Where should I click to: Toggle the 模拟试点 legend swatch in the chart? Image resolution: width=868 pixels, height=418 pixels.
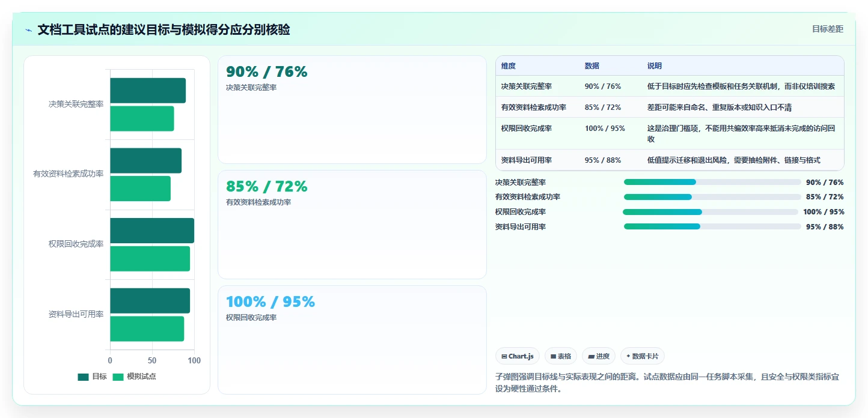point(118,377)
